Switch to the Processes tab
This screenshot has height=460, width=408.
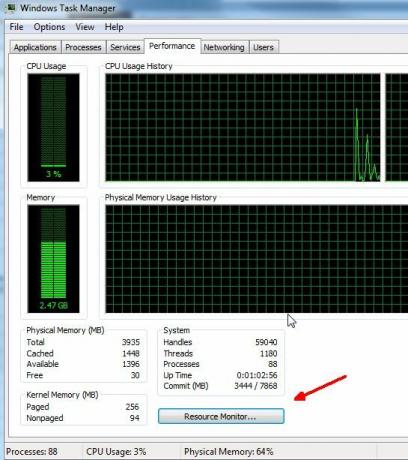(x=83, y=47)
